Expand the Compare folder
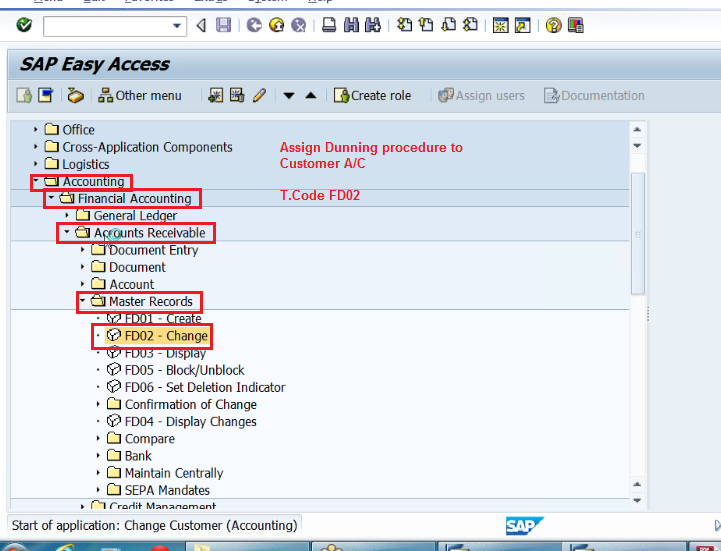 (98, 438)
